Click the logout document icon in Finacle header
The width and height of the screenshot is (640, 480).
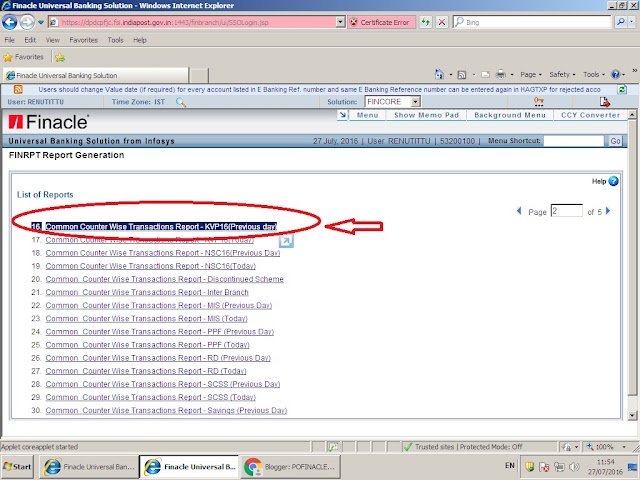pyautogui.click(x=604, y=102)
